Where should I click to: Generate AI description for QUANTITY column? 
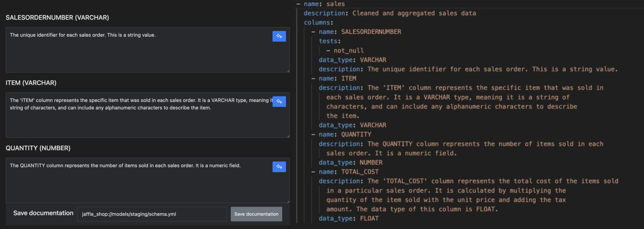coord(279,167)
